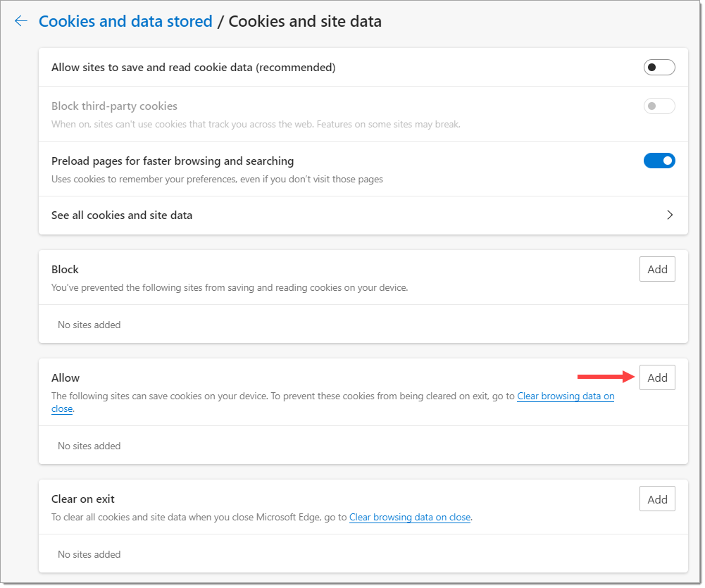This screenshot has height=588, width=705.
Task: Select No sites added under Block
Action: (x=89, y=325)
